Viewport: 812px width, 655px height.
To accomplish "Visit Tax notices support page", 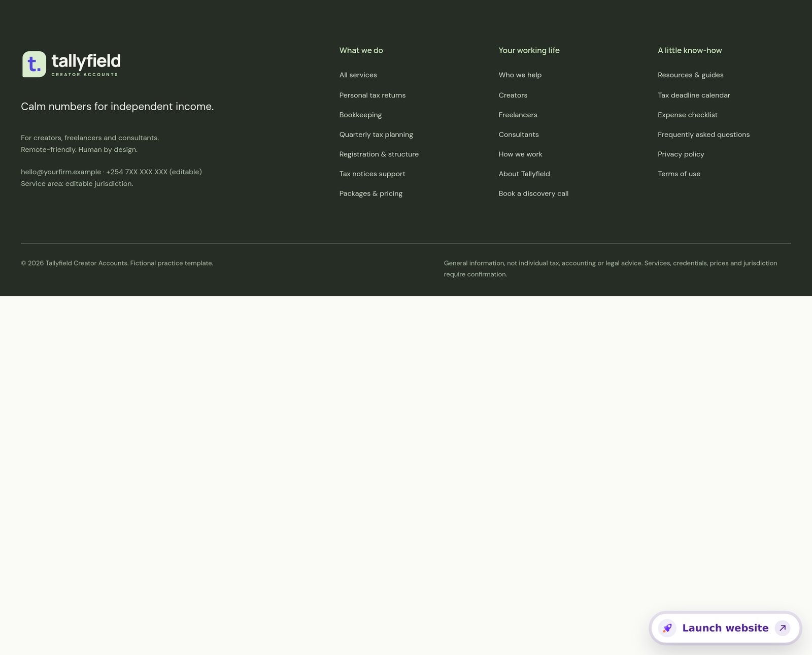I will tap(373, 174).
